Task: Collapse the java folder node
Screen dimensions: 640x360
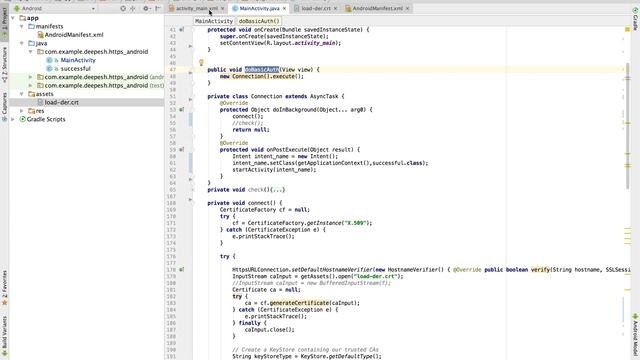Action: click(x=22, y=43)
